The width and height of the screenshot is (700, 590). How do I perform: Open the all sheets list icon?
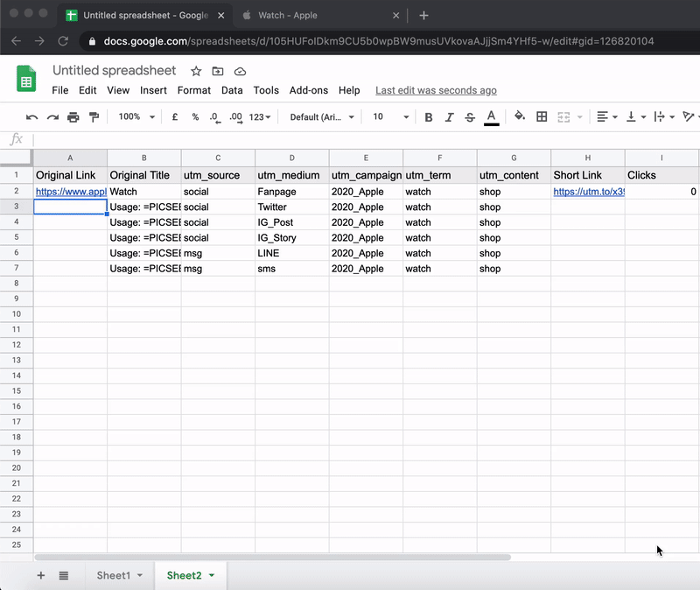(x=64, y=575)
